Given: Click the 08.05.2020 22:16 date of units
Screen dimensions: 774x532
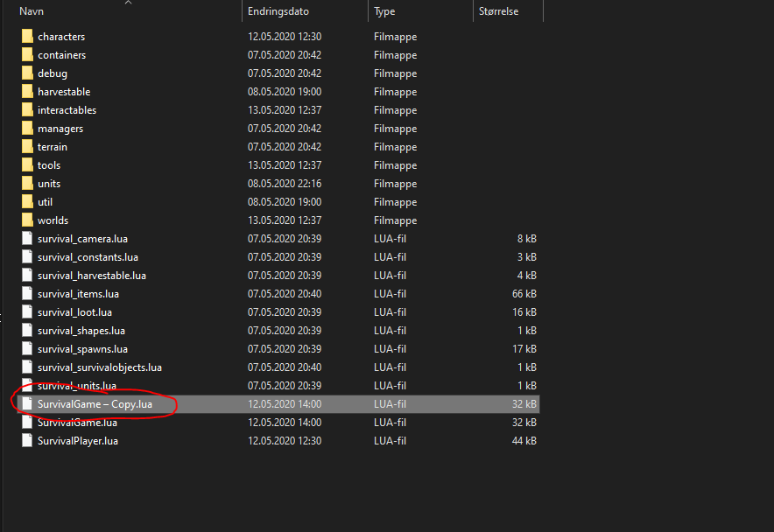Looking at the screenshot, I should point(285,184).
